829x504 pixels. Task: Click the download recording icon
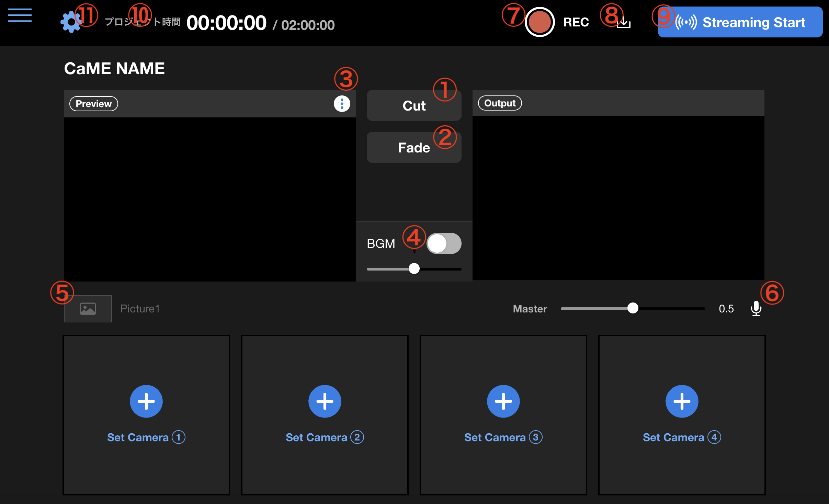point(624,23)
